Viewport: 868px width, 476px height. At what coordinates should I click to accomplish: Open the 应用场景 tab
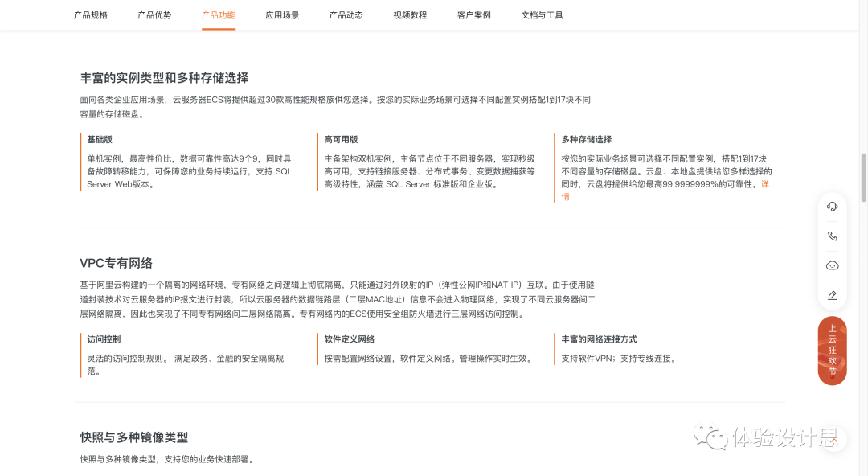(282, 15)
